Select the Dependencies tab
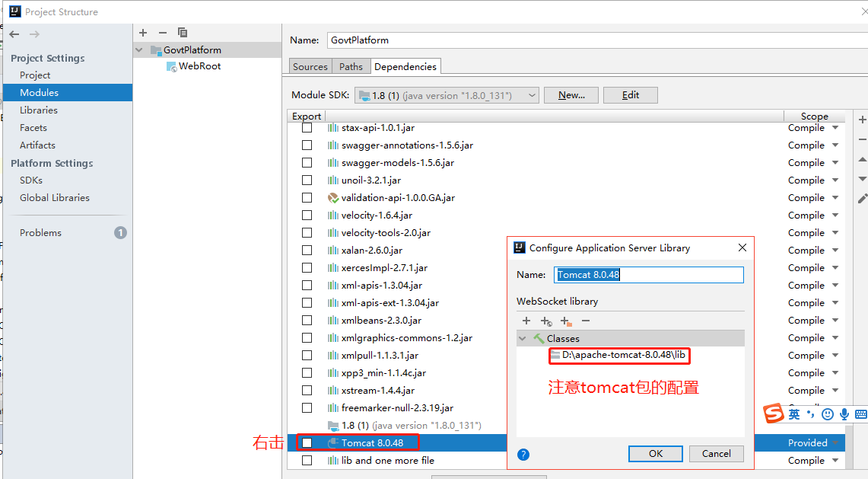The image size is (868, 479). click(405, 66)
